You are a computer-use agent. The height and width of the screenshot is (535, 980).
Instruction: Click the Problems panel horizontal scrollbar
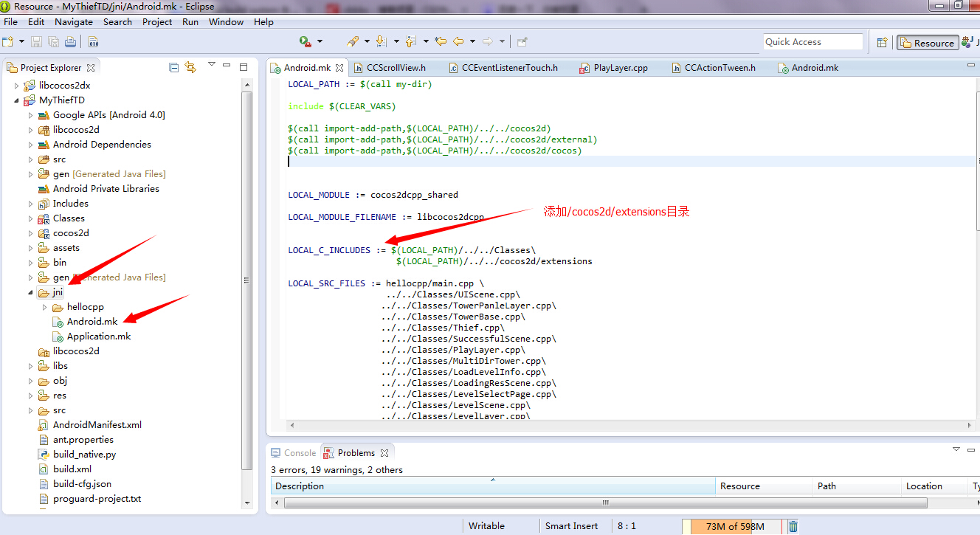(x=605, y=503)
